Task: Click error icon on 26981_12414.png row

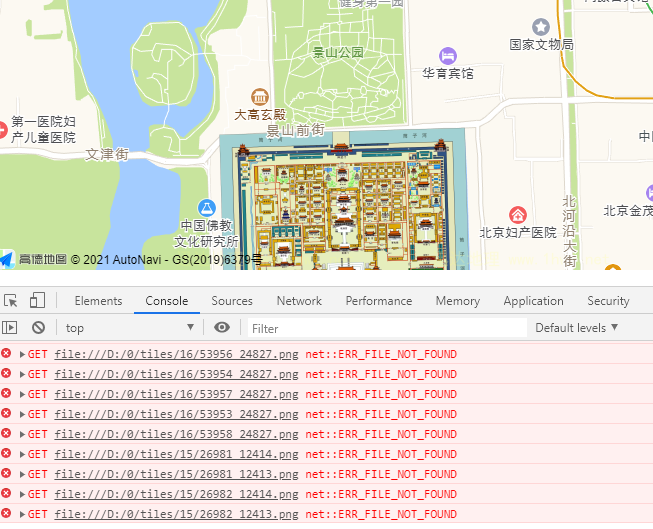Action: (x=6, y=453)
